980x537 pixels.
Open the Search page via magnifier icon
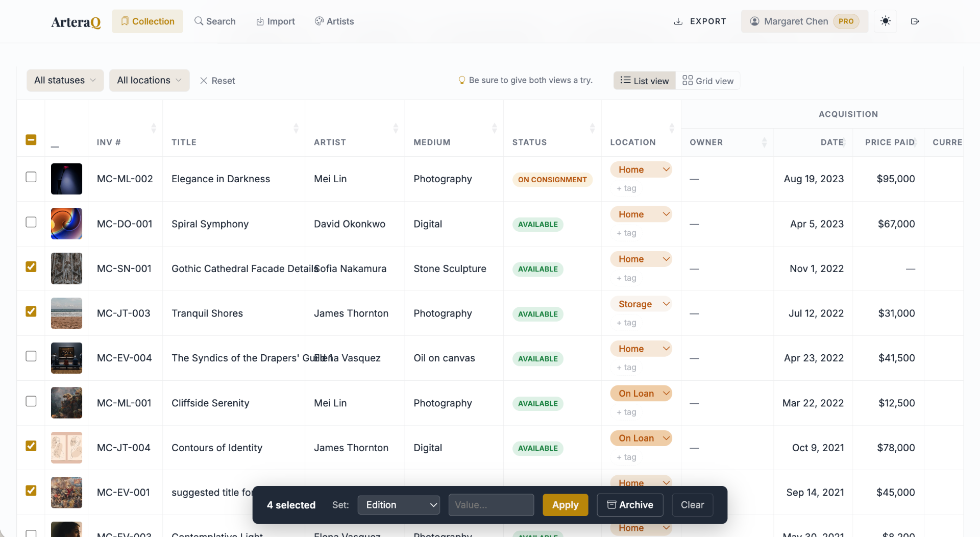(199, 21)
